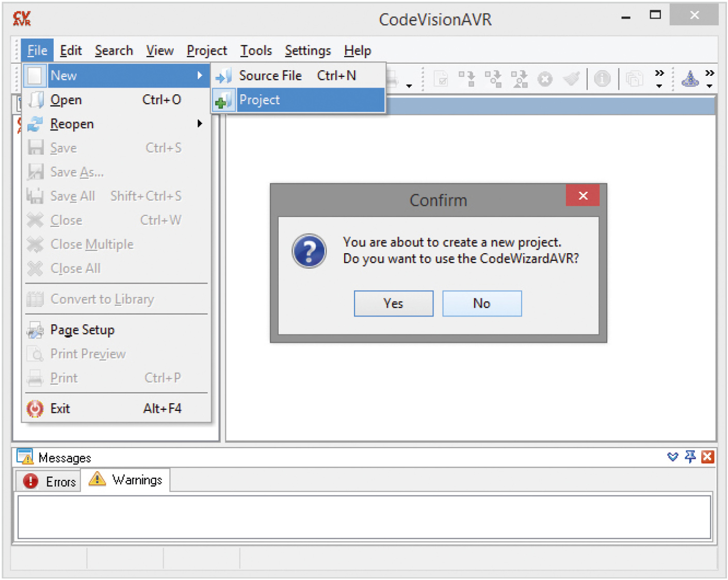This screenshot has height=580, width=728.
Task: Click No in the Confirm dialog
Action: click(x=481, y=304)
